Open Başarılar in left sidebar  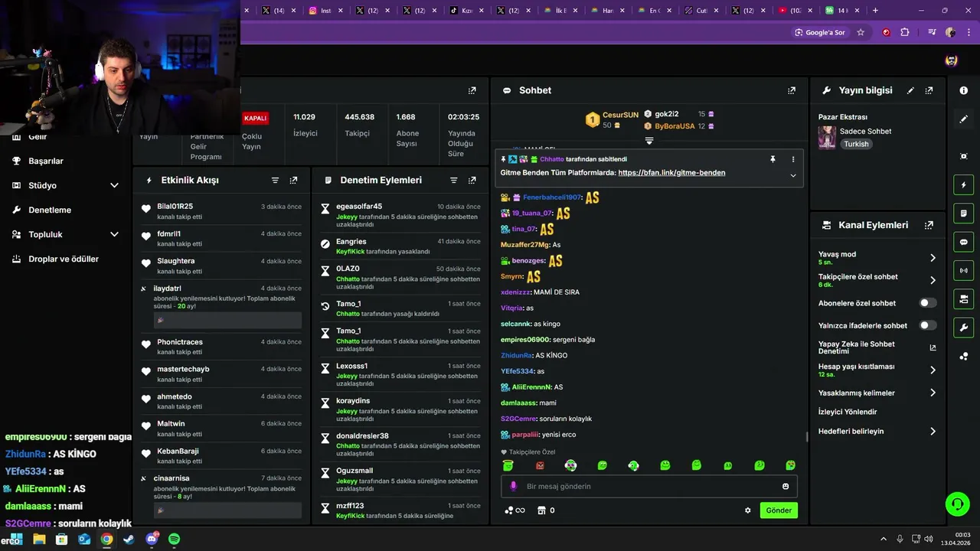point(46,161)
